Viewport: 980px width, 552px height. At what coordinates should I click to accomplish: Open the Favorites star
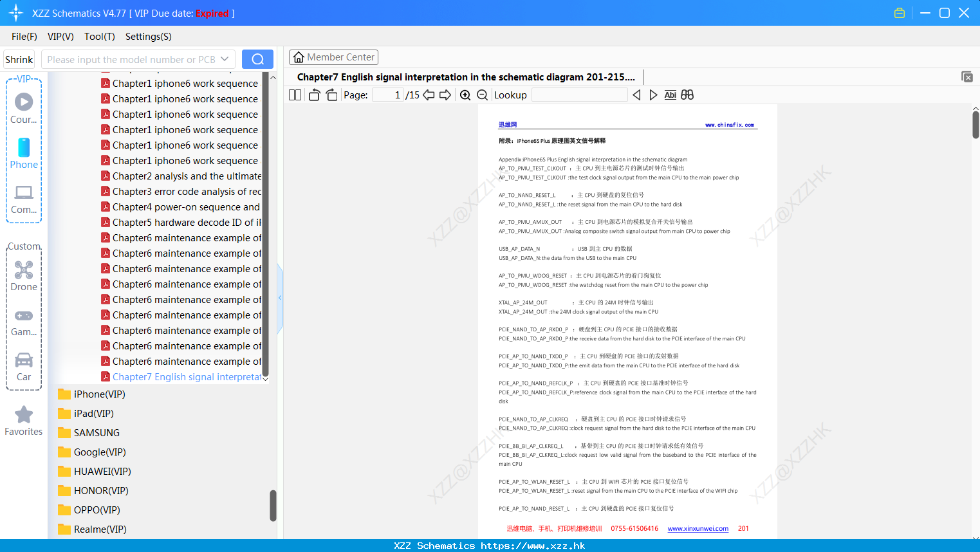(24, 421)
